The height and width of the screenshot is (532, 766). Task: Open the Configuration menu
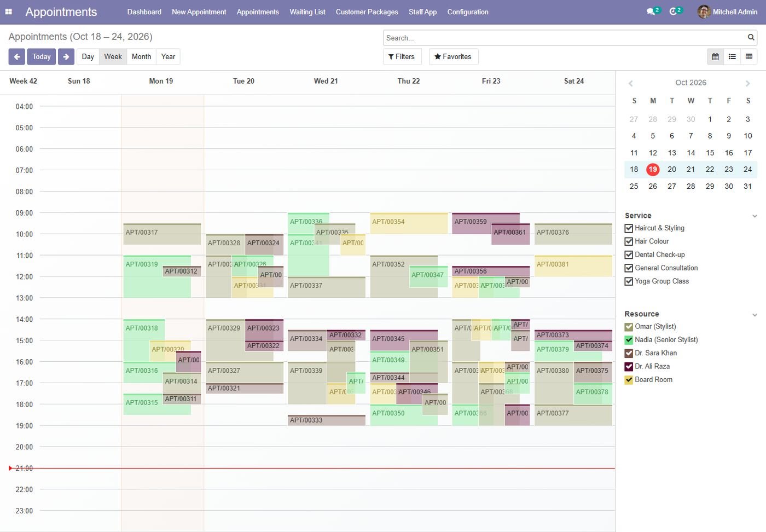point(468,12)
